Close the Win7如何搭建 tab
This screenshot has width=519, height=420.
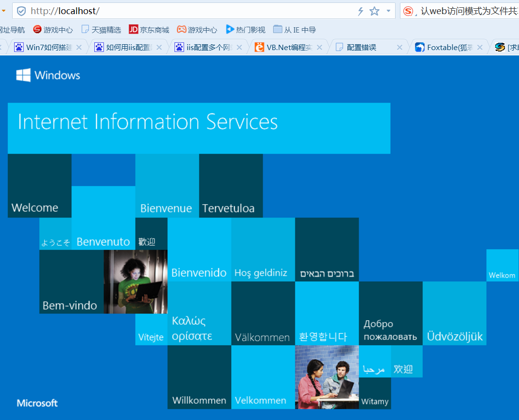point(79,47)
